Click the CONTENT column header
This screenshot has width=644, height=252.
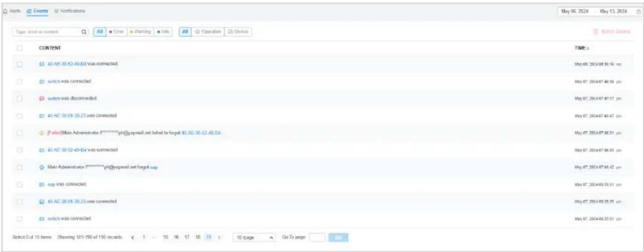(x=50, y=48)
